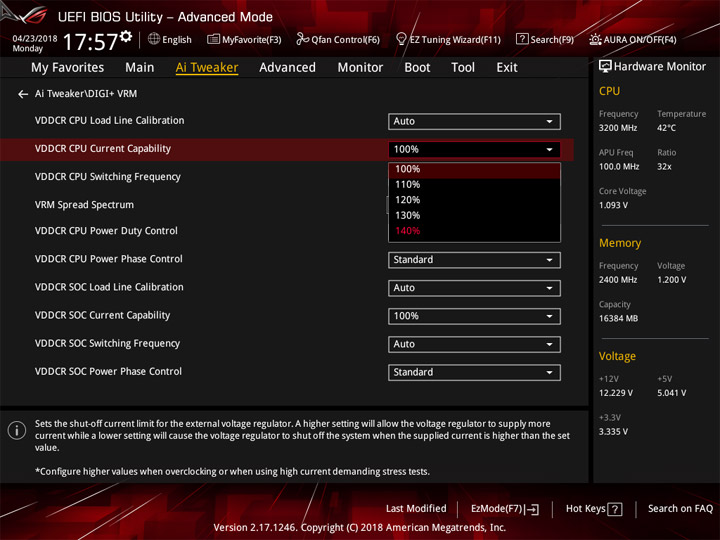Select 120% current capability option

point(474,200)
